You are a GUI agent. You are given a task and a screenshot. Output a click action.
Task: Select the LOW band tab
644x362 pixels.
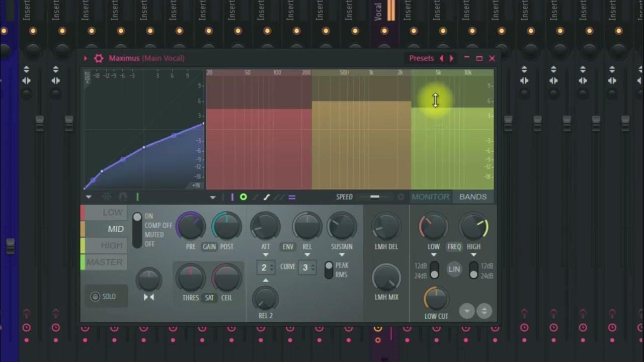click(x=104, y=213)
